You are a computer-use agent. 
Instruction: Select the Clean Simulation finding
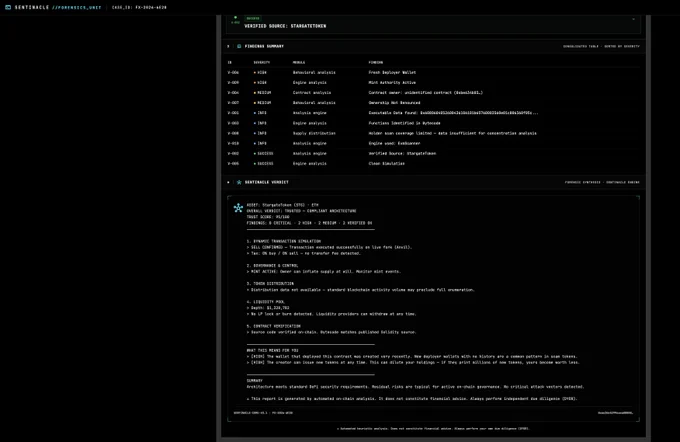(386, 164)
